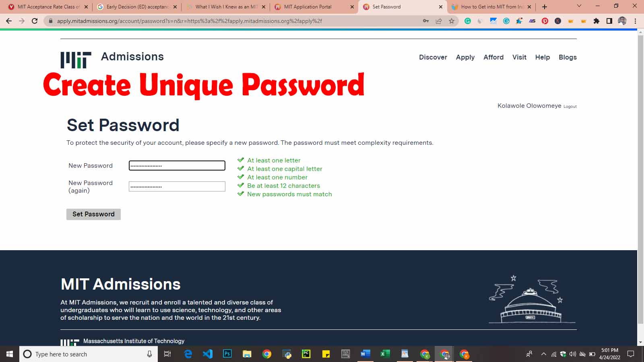Open Photoshop from the taskbar
The width and height of the screenshot is (644, 362).
tap(227, 354)
